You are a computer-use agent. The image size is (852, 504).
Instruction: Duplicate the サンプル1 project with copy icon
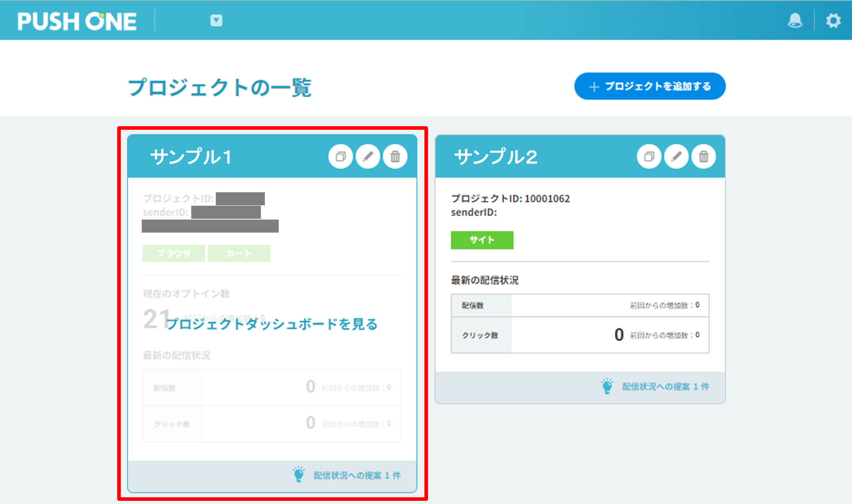340,157
